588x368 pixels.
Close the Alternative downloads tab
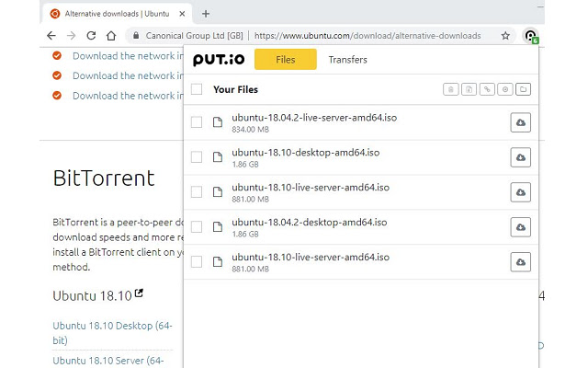182,14
